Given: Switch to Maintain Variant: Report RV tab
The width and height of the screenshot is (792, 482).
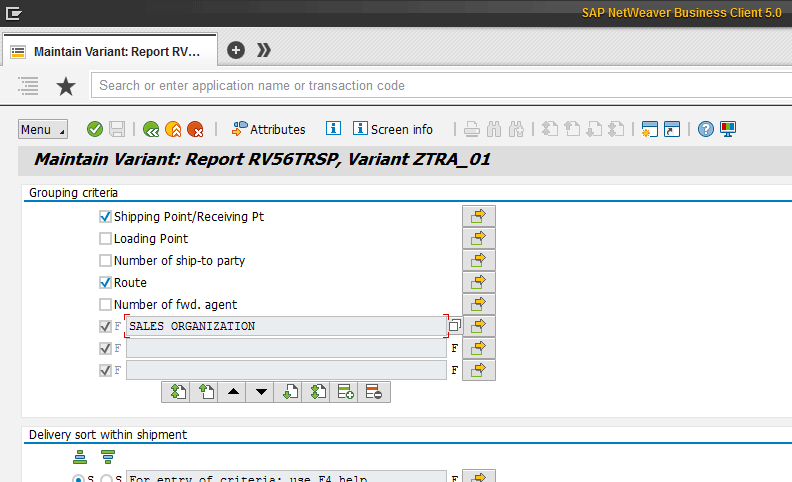Looking at the screenshot, I should click(110, 51).
